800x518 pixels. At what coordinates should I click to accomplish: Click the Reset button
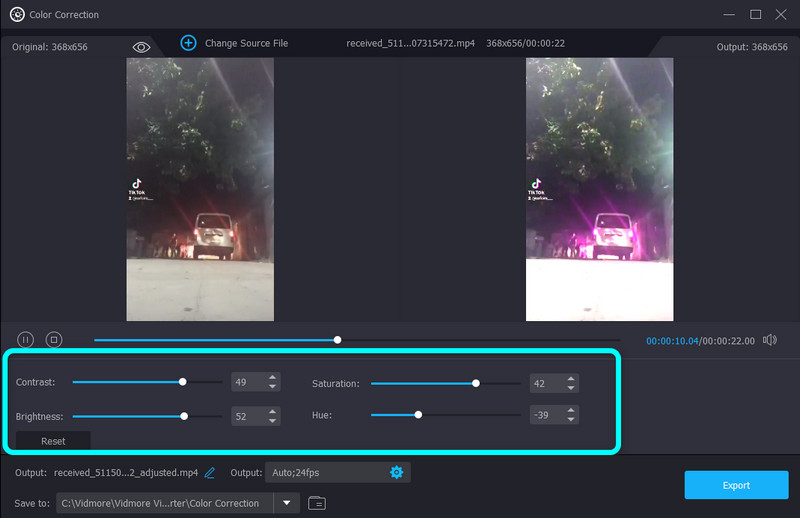tap(53, 441)
